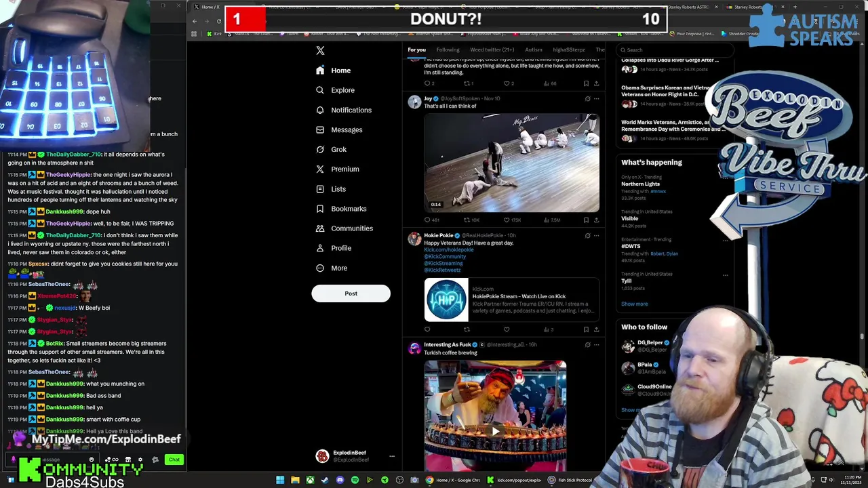Open more options on Joy's post
The image size is (868, 488).
pos(597,99)
